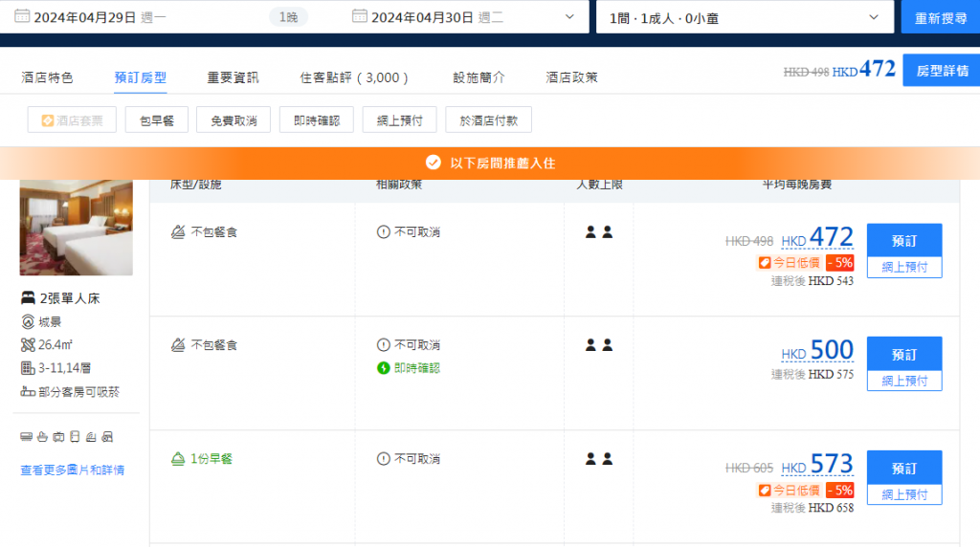Click the 不可取消 info icon in the first row
This screenshot has height=547, width=980.
tap(384, 232)
